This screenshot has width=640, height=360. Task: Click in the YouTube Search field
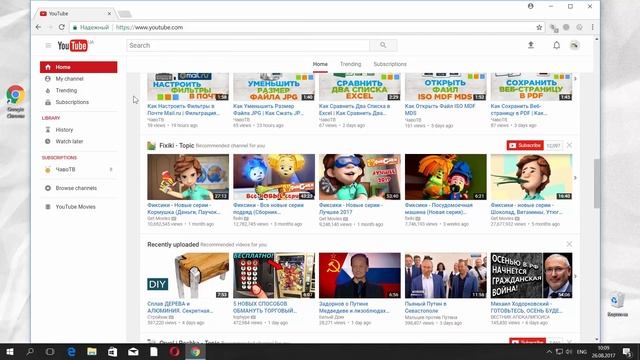(248, 45)
